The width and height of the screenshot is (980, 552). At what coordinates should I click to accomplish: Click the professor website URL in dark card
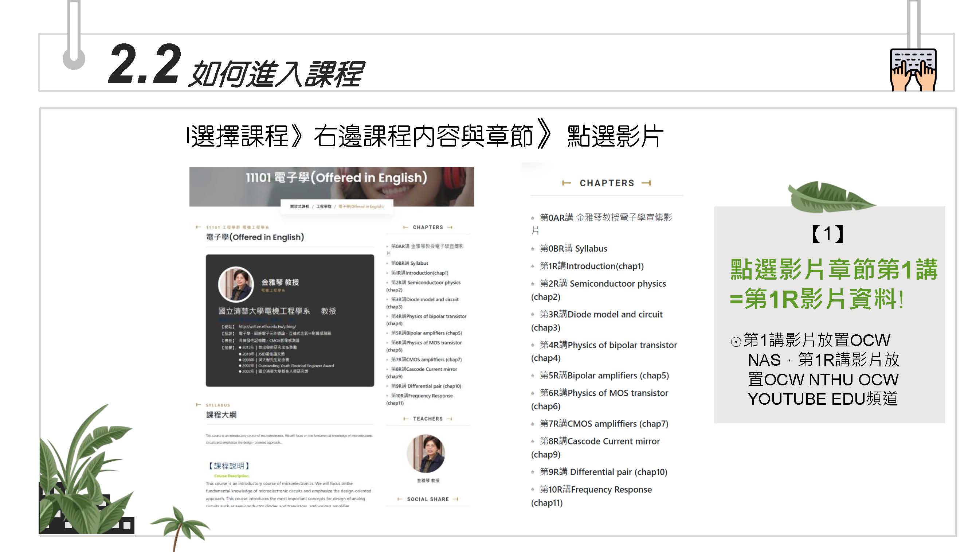pos(267,326)
